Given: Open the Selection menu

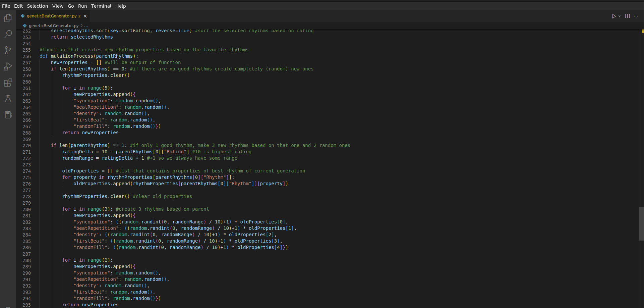Looking at the screenshot, I should click(38, 6).
